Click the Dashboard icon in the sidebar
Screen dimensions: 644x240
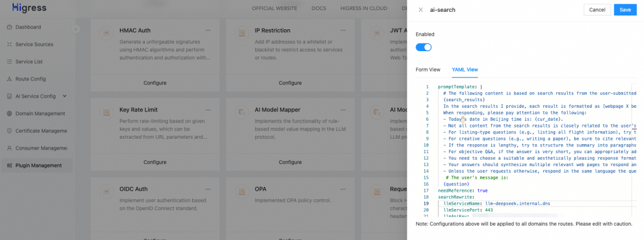pyautogui.click(x=10, y=27)
